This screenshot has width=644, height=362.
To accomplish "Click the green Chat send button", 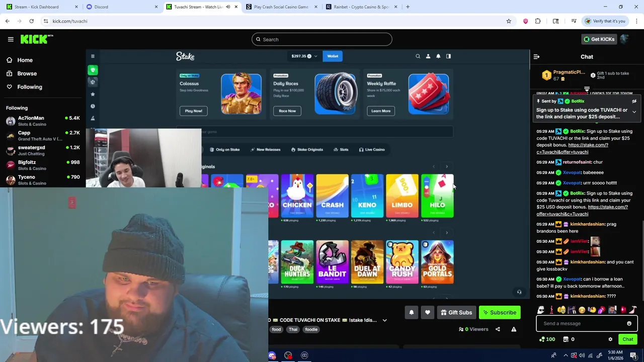I will click(x=628, y=339).
